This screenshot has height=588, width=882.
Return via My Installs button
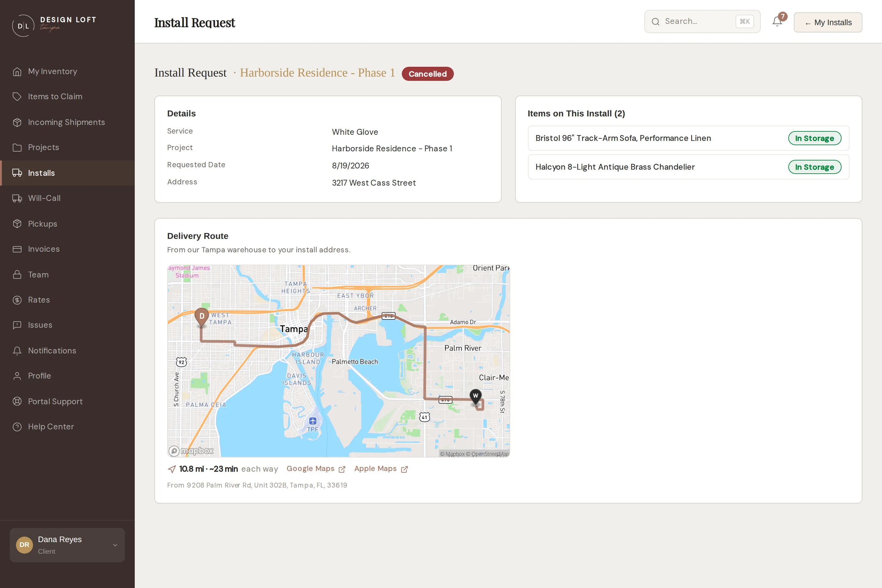point(827,22)
